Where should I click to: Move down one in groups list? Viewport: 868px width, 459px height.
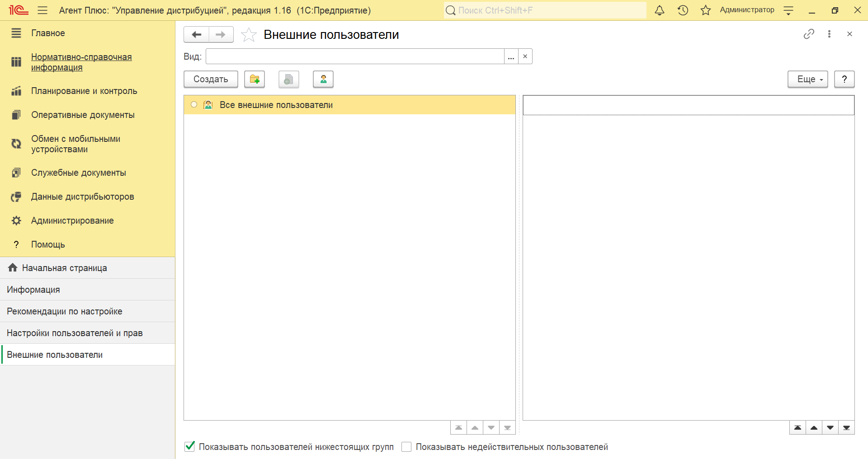tap(491, 427)
